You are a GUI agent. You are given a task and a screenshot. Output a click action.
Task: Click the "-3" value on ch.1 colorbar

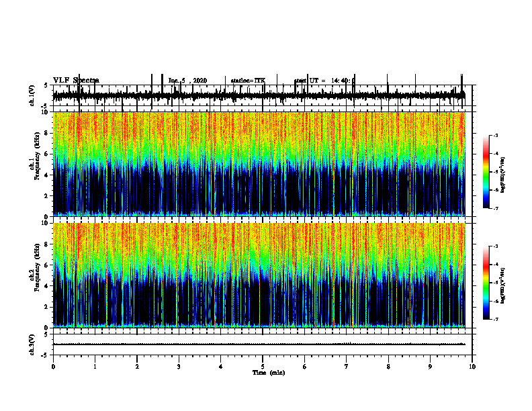tap(496, 136)
